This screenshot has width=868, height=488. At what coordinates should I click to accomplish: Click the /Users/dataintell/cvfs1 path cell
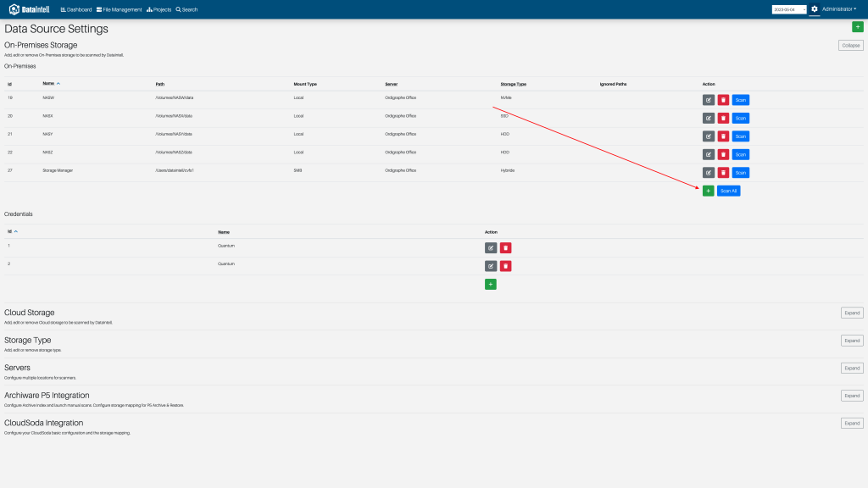[x=175, y=170]
